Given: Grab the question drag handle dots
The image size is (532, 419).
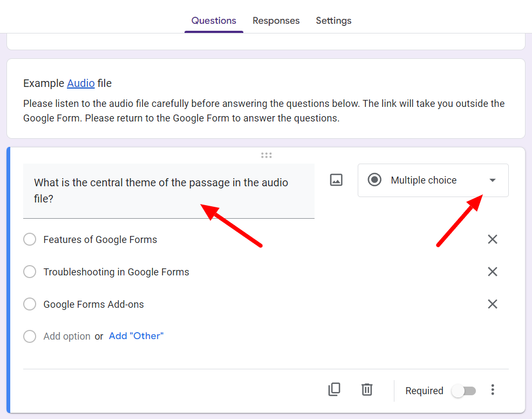Looking at the screenshot, I should pyautogui.click(x=267, y=155).
